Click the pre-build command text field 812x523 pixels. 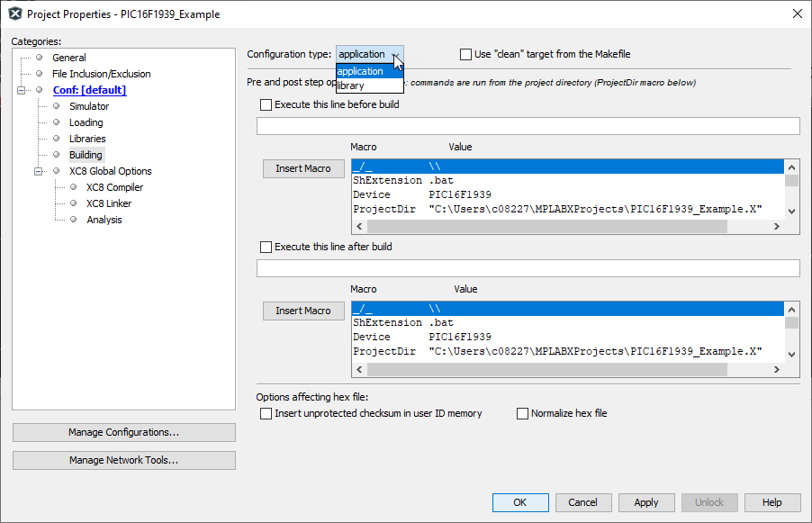(x=528, y=126)
